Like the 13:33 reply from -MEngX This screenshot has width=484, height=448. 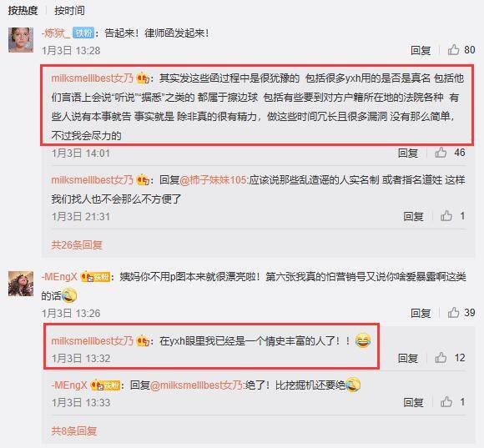446,402
